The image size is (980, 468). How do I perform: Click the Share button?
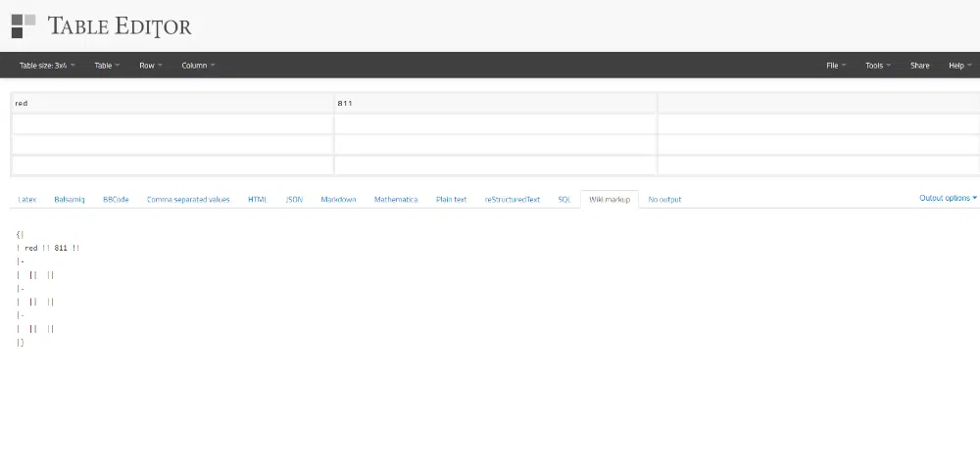919,66
